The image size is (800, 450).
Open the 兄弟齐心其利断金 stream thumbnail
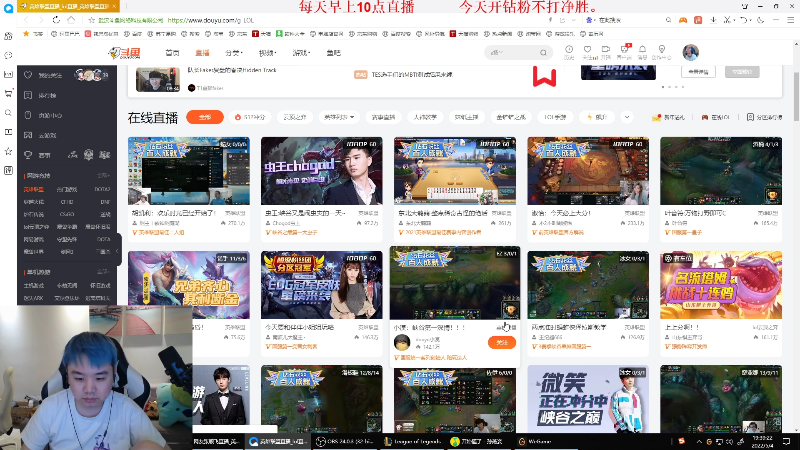[x=189, y=285]
